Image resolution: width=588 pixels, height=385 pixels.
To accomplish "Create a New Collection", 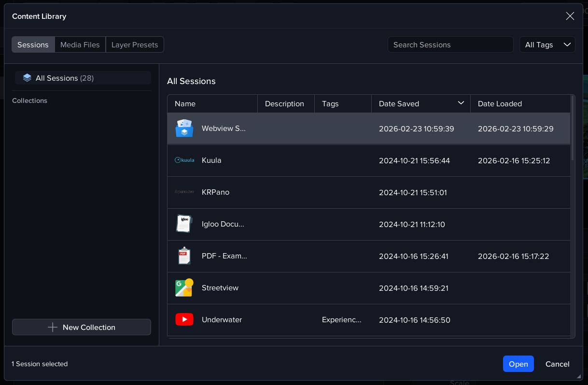I will [82, 327].
